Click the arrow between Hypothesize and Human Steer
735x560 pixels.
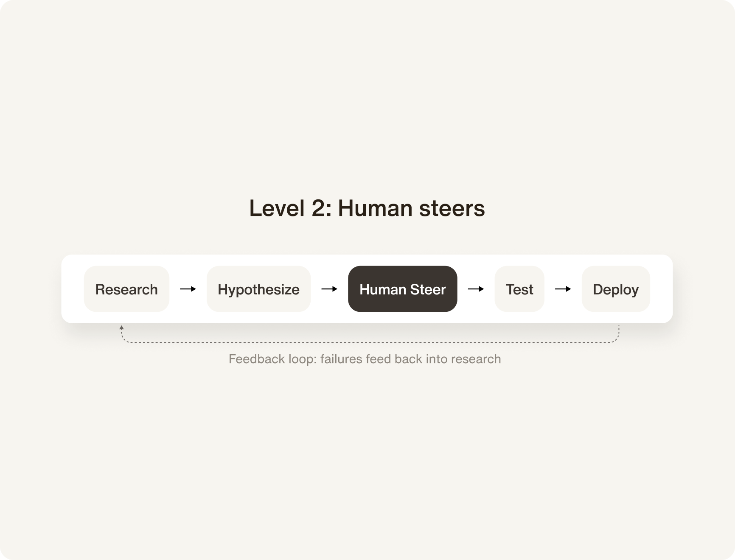pyautogui.click(x=329, y=289)
